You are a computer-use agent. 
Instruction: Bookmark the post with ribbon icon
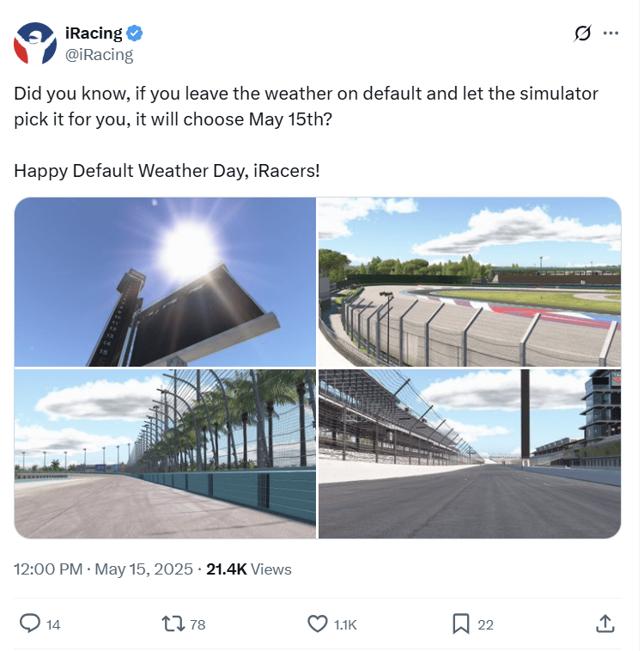[x=460, y=624]
